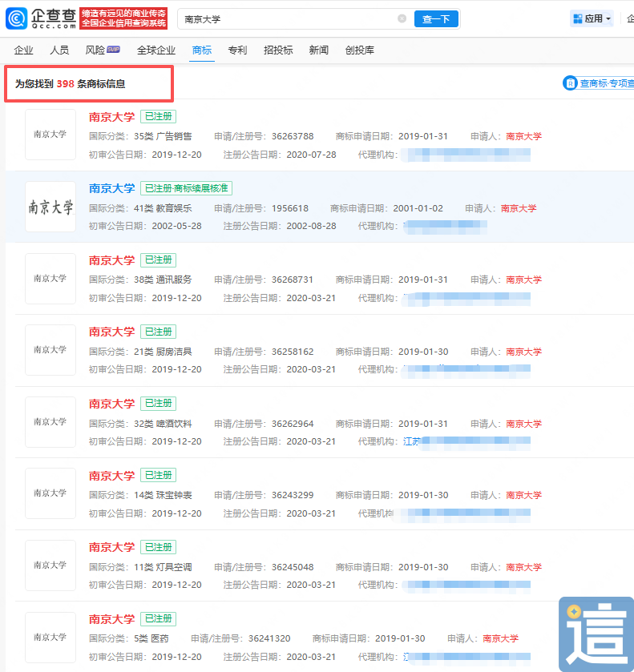Open the 38类 通讯服务 trademark title 南京大学
Screen dimensions: 634x672
[111, 260]
